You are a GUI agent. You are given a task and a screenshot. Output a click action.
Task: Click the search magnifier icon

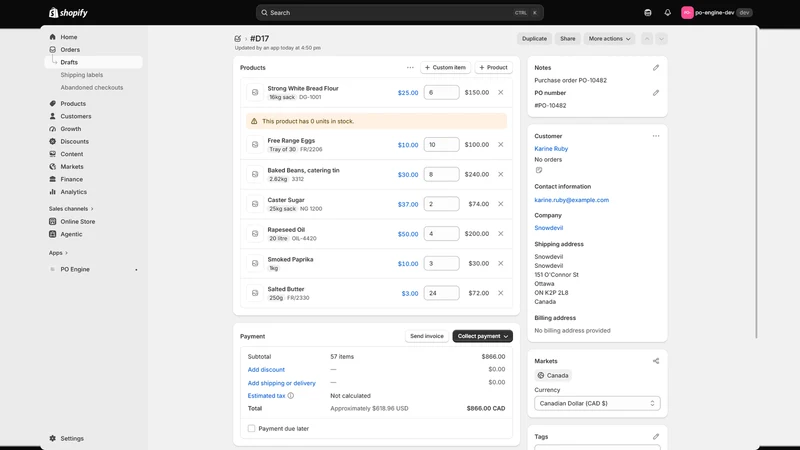tap(264, 13)
